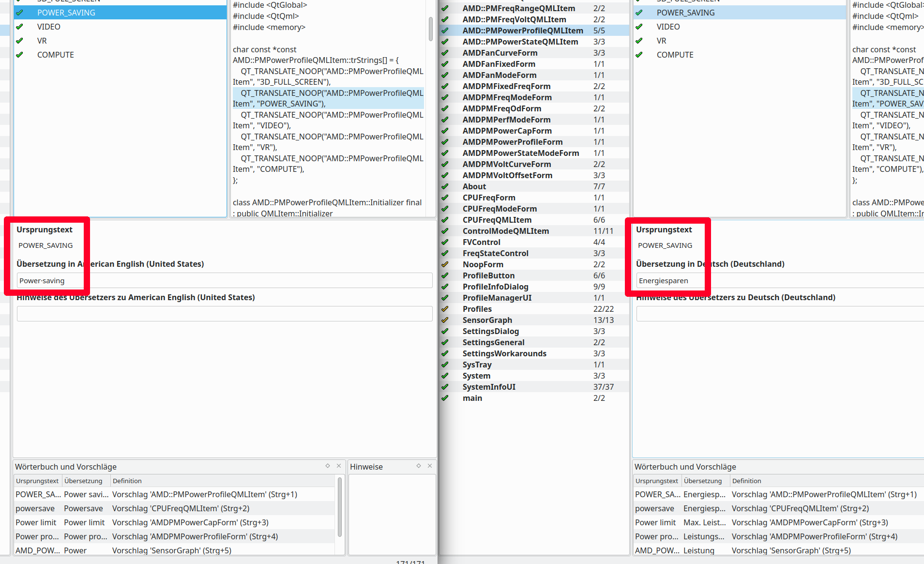924x564 pixels.
Task: Pick the 'Leistungs...' AMDPMPowerProfileForm suggestion
Action: click(x=778, y=536)
